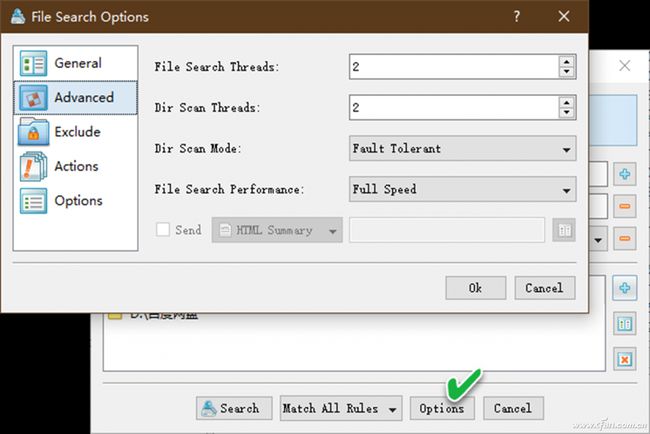Enable the Send checkbox
650x434 pixels.
pos(163,230)
